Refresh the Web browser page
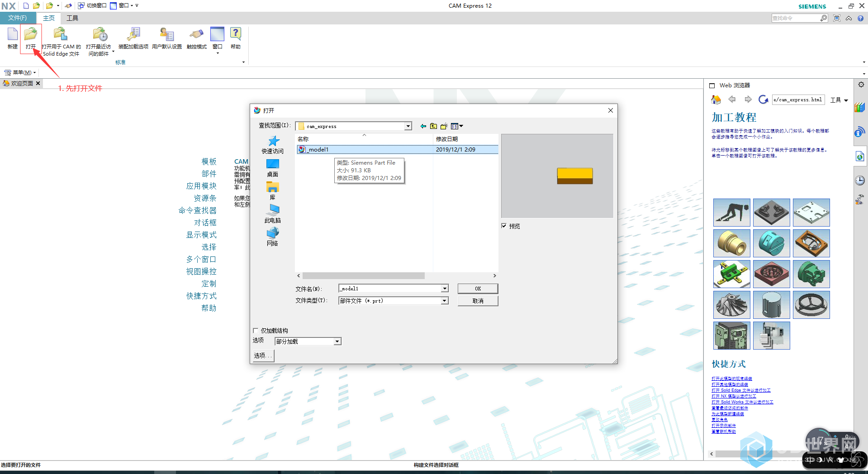Image resolution: width=868 pixels, height=474 pixels. (x=764, y=100)
